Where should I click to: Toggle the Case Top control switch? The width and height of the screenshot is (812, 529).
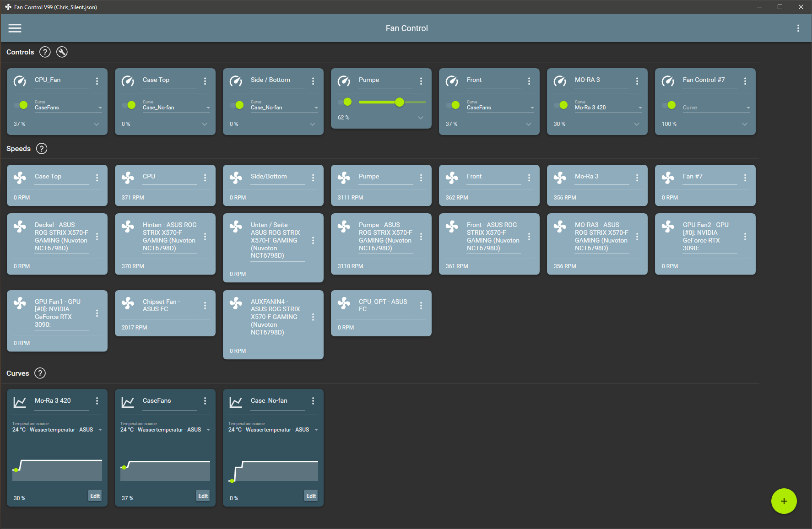[x=129, y=105]
